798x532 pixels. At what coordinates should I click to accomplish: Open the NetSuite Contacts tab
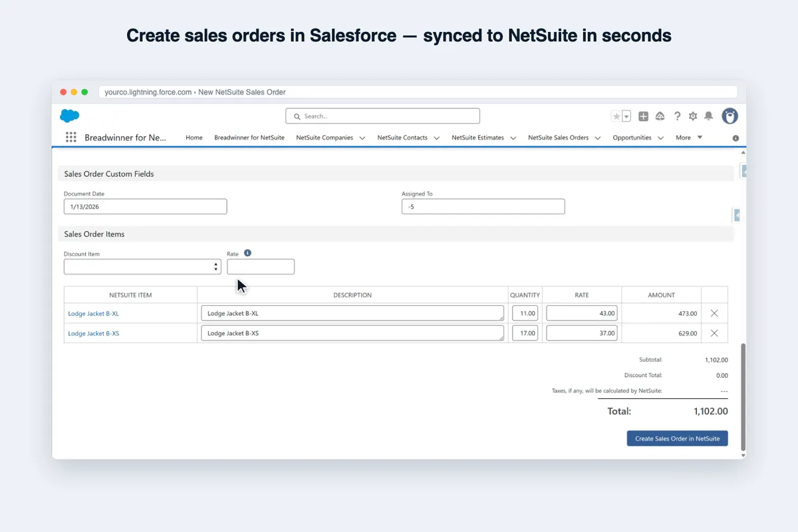(x=402, y=138)
